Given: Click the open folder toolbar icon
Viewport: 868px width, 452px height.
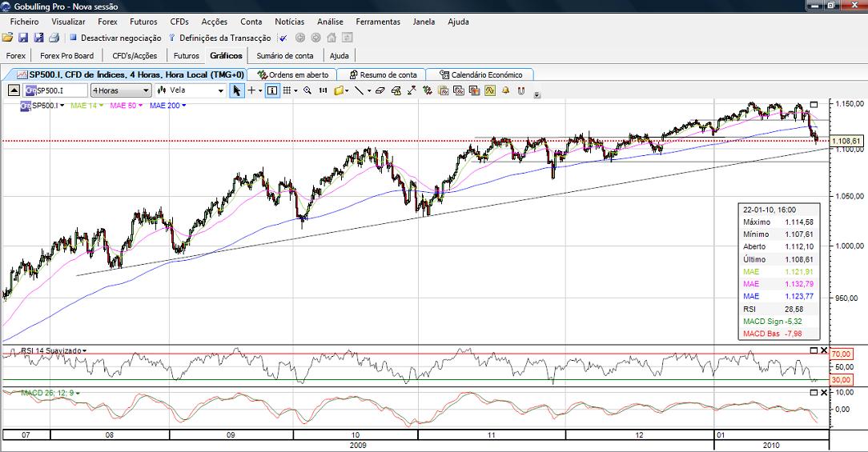Looking at the screenshot, I should click(7, 38).
